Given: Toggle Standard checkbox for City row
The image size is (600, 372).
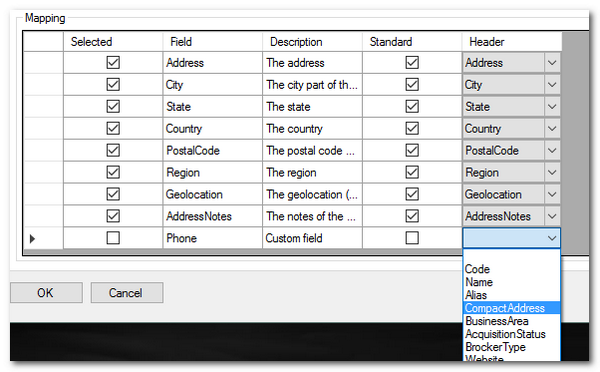Looking at the screenshot, I should click(x=412, y=84).
